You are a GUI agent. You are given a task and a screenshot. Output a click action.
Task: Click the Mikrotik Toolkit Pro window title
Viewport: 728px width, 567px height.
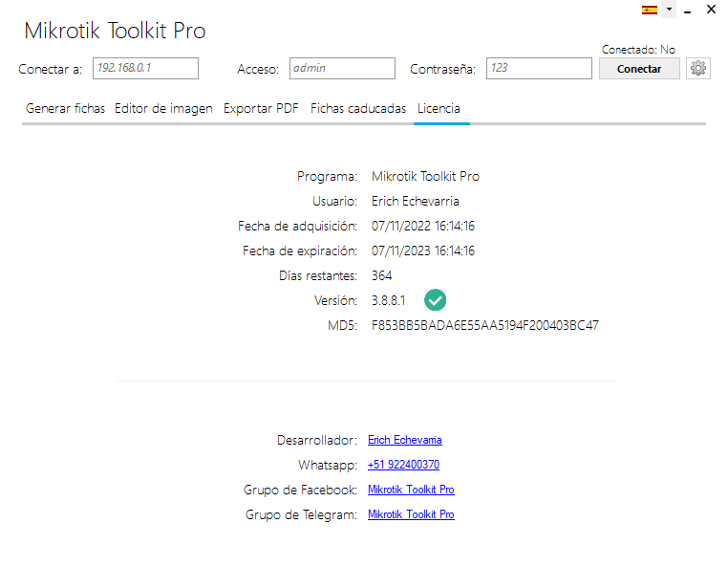115,31
